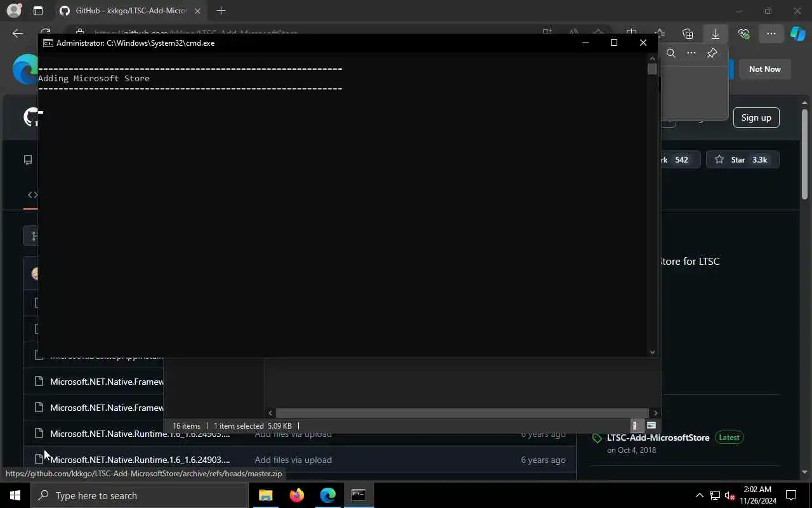Click the GitHub Sign up button
This screenshot has width=812, height=508.
point(756,117)
